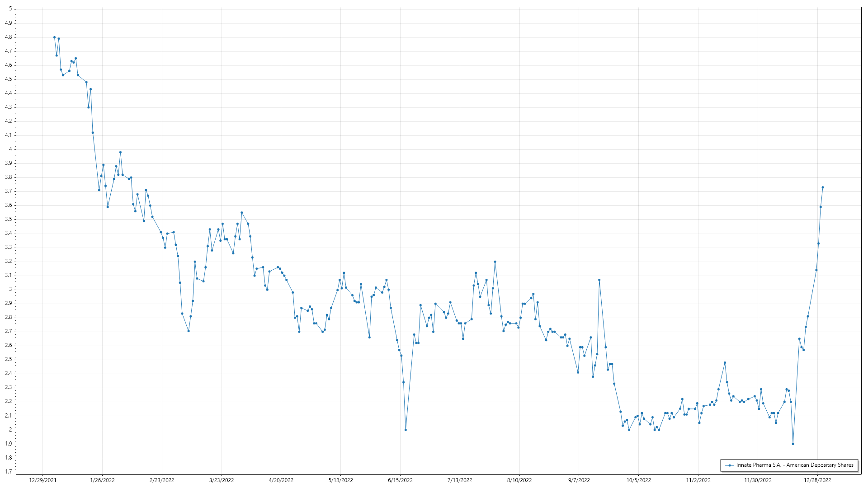Click the first data point at 4.8
This screenshot has width=868, height=488.
[x=54, y=38]
